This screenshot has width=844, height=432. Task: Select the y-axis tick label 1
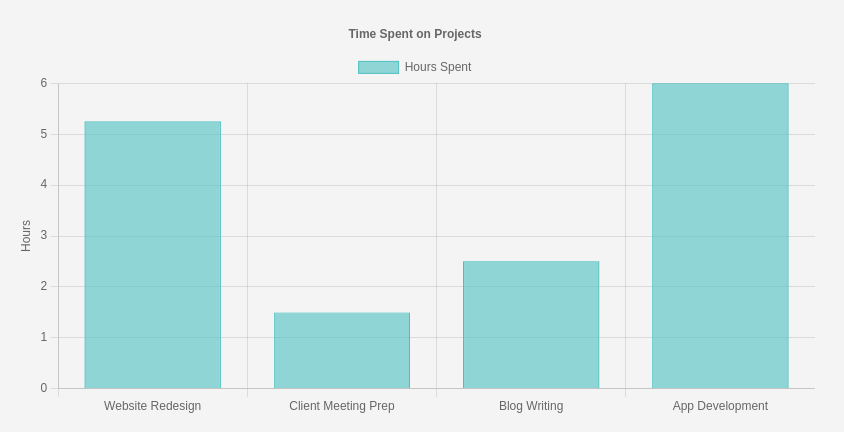tap(44, 337)
